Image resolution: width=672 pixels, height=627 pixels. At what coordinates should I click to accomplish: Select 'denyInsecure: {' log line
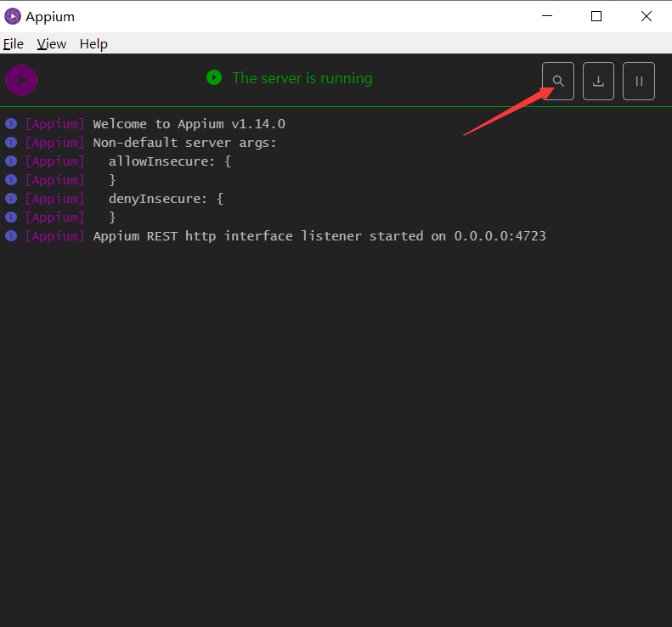(x=166, y=199)
